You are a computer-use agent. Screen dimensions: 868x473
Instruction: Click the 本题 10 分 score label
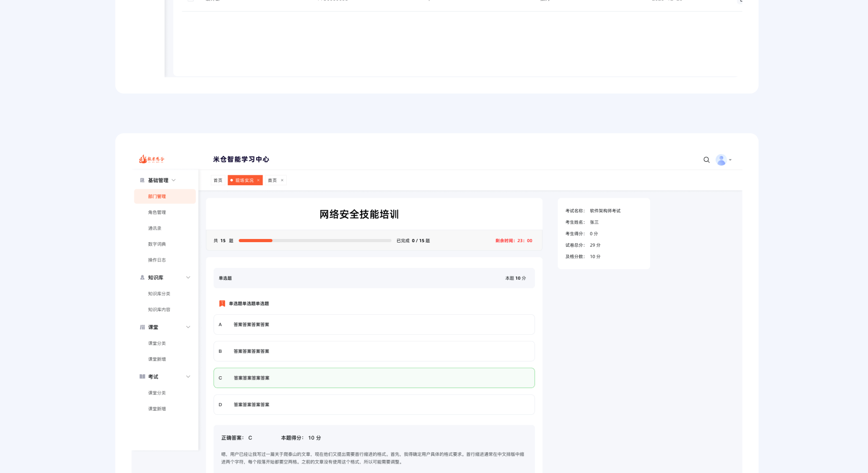pyautogui.click(x=515, y=278)
